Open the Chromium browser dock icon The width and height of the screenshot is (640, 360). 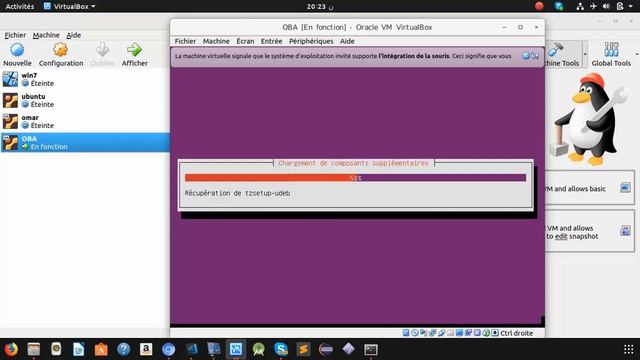168,349
